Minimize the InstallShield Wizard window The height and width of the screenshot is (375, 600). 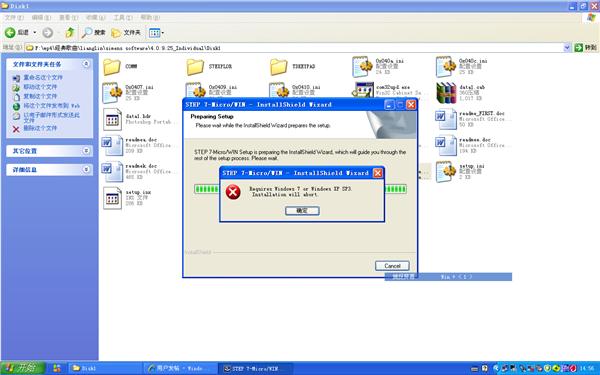click(389, 104)
